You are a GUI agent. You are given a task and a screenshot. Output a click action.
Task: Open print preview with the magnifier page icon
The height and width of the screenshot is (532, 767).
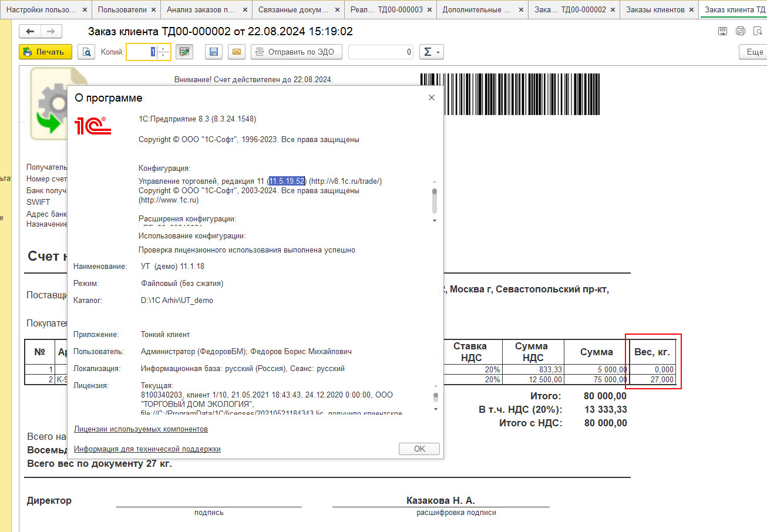[86, 52]
